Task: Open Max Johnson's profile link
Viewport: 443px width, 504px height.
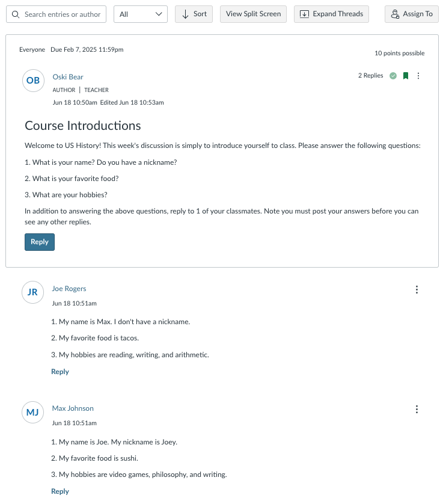Action: click(73, 408)
